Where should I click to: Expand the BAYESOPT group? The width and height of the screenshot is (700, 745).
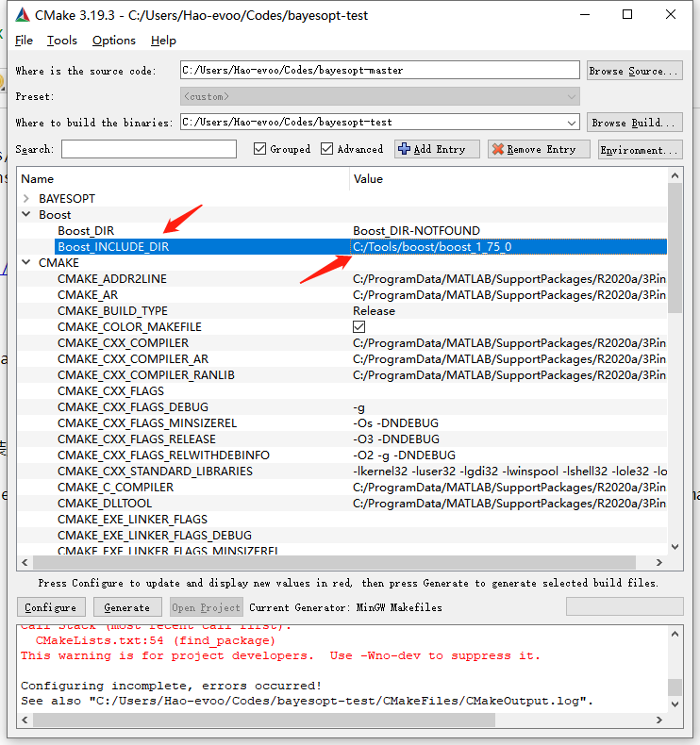26,199
